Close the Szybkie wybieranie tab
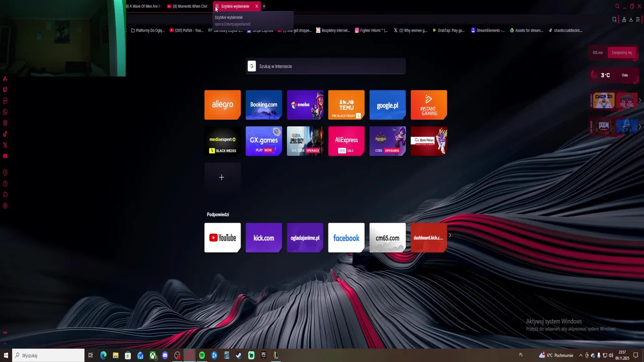644x362 pixels. pyautogui.click(x=257, y=7)
